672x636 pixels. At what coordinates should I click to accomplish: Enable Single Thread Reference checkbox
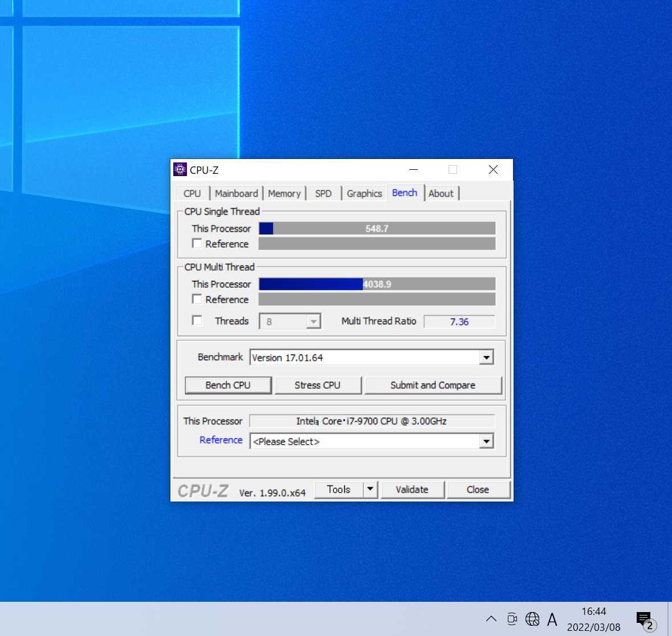(x=197, y=243)
